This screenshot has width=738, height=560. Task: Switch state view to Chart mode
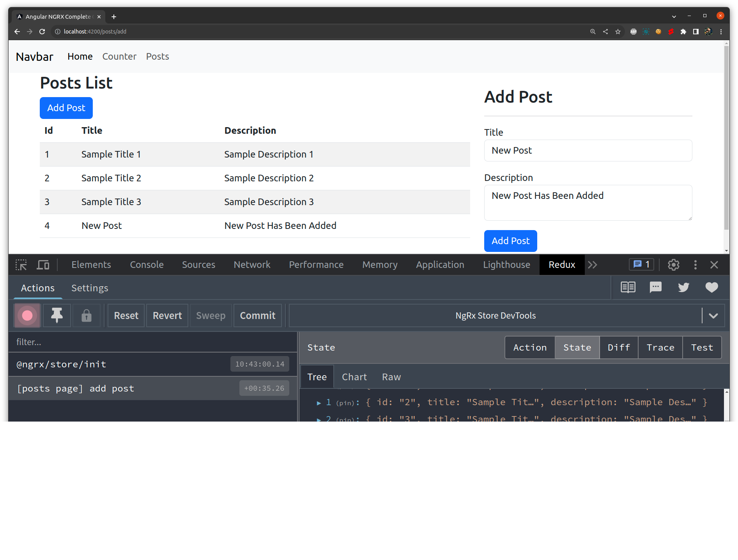coord(354,377)
